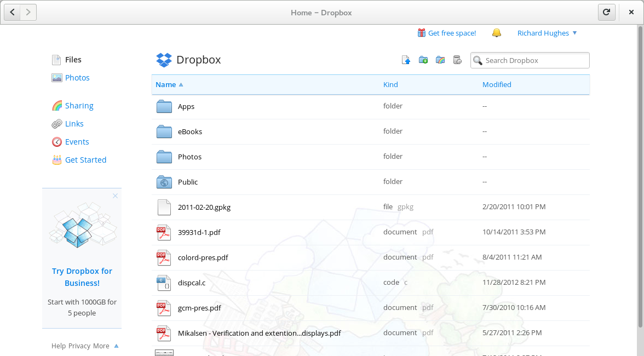Click the Public folder globe icon
This screenshot has height=356, width=644.
pyautogui.click(x=164, y=182)
